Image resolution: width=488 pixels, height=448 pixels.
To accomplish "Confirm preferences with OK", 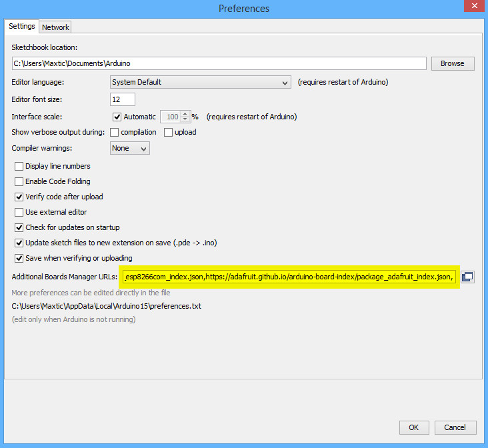I will pos(414,427).
